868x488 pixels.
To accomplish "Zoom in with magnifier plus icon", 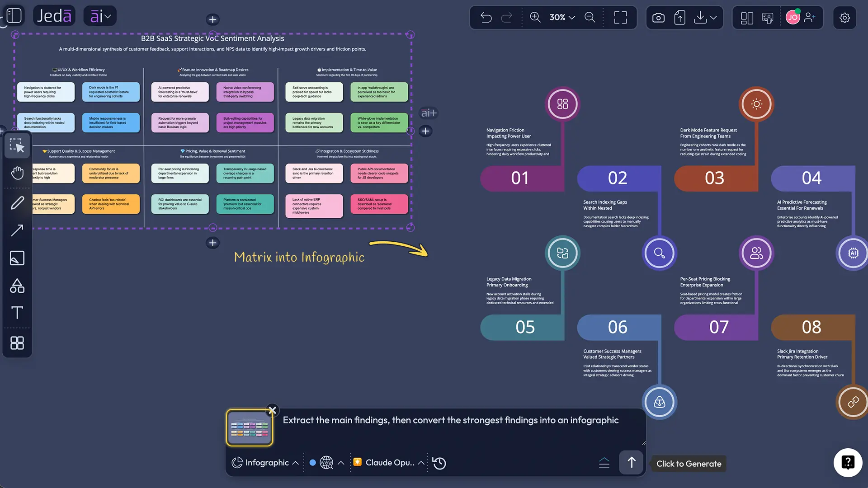I will 535,17.
